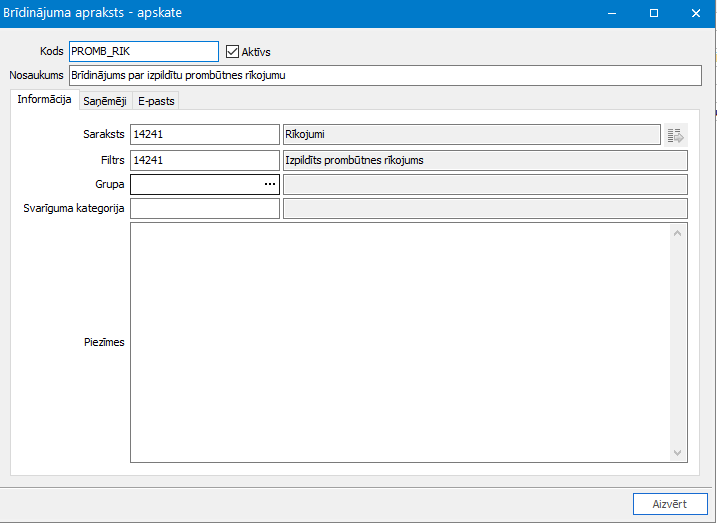Image resolution: width=717 pixels, height=523 pixels.
Task: Click the Piezīmes scrollbar up arrow
Action: pos(678,234)
